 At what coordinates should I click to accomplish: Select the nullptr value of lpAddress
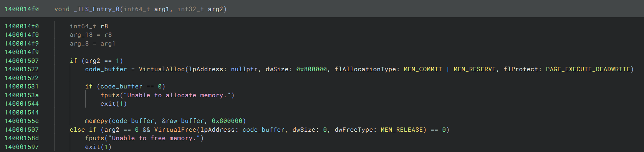coord(244,69)
